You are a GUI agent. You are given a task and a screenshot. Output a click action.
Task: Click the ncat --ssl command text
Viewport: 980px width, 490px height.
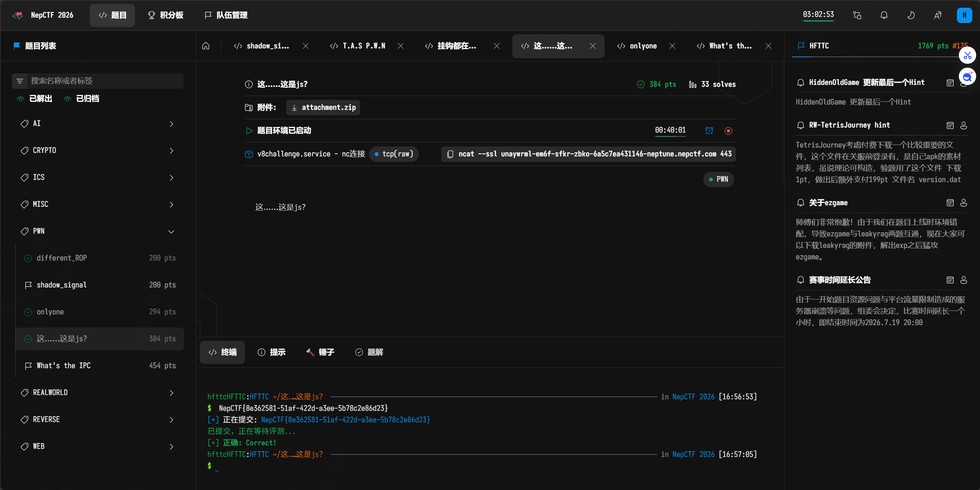click(x=595, y=154)
